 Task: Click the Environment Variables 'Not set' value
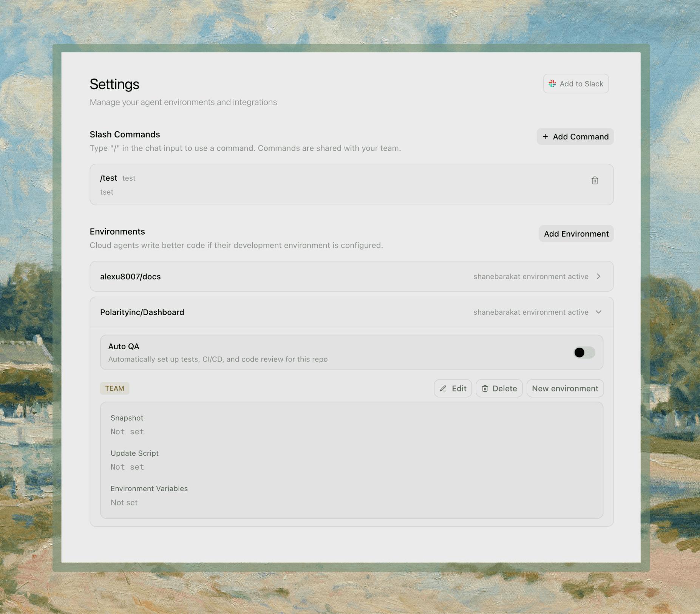coord(124,503)
